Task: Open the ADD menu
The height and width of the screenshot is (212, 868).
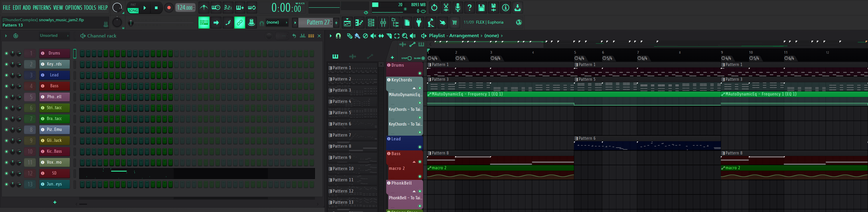Action: 27,7
